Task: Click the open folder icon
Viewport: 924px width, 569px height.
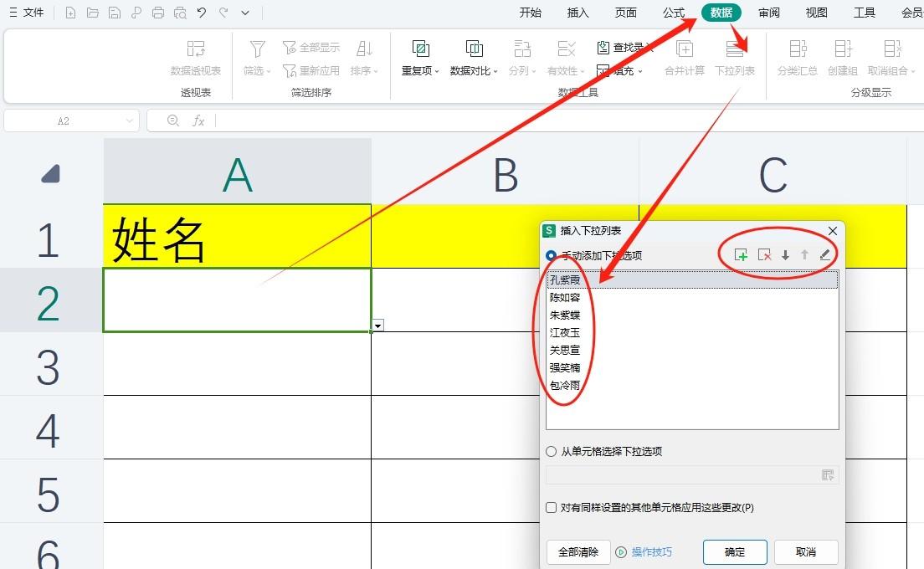Action: (x=93, y=13)
